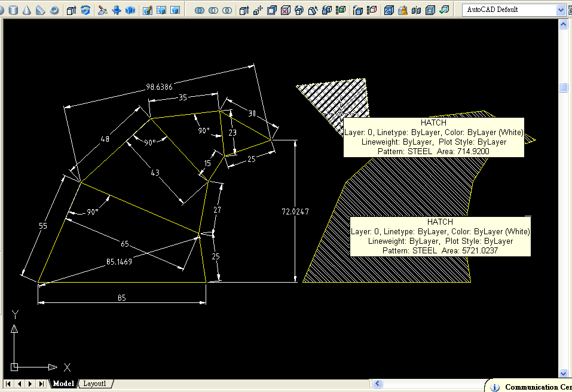572x392 pixels.
Task: Select the 72.0247 vertical dimension text
Action: coord(295,212)
